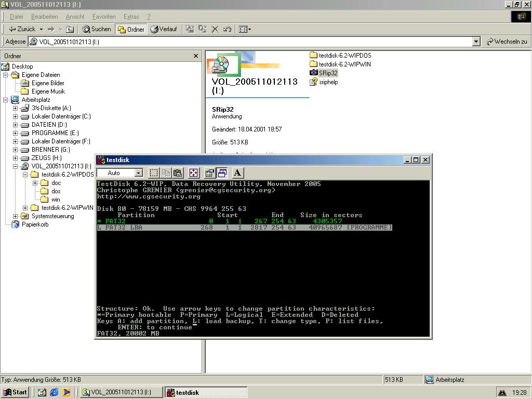Open the ? help menu
Screen dimensions: 532x399
(x=149, y=17)
